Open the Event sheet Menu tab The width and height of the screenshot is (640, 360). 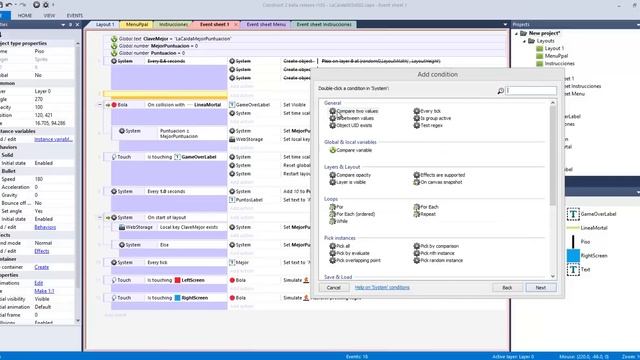[x=266, y=24]
